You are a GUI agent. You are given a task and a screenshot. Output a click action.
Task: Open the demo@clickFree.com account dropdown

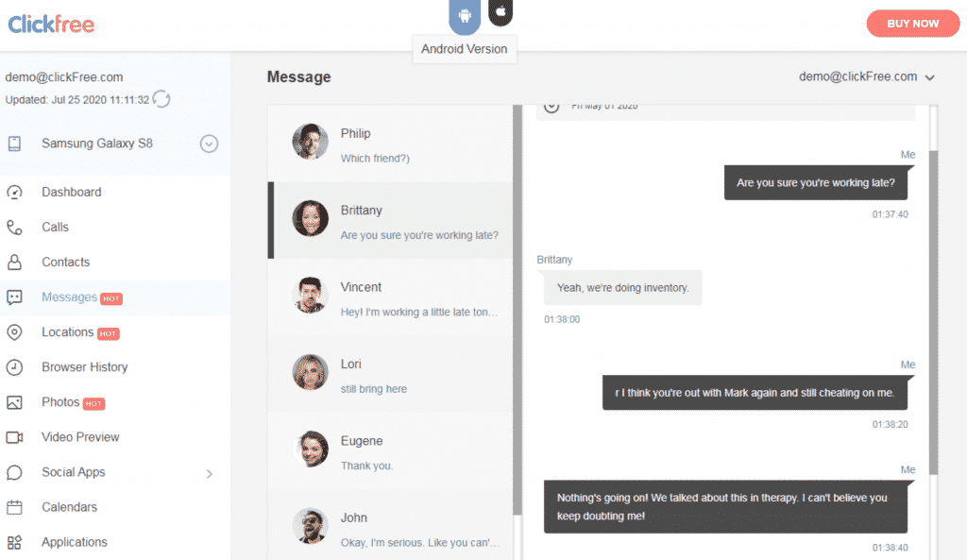[x=867, y=76]
